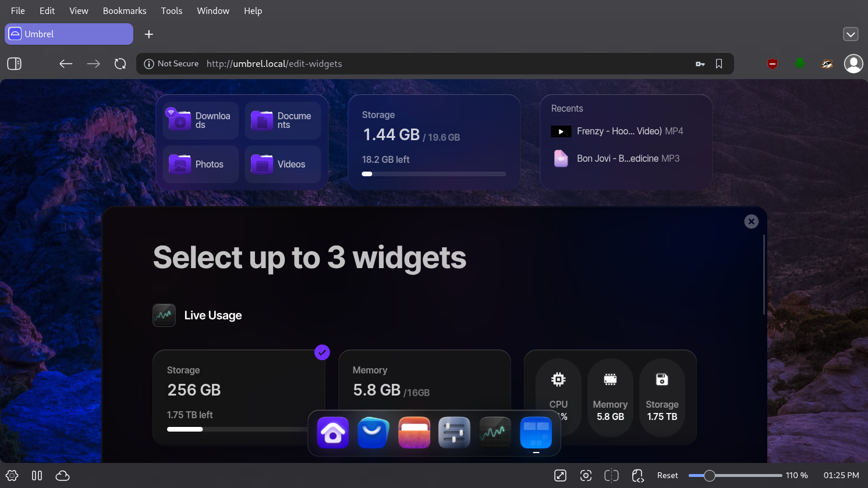Image resolution: width=868 pixels, height=488 pixels.
Task: Open the Widgets dock icon
Action: 536,433
